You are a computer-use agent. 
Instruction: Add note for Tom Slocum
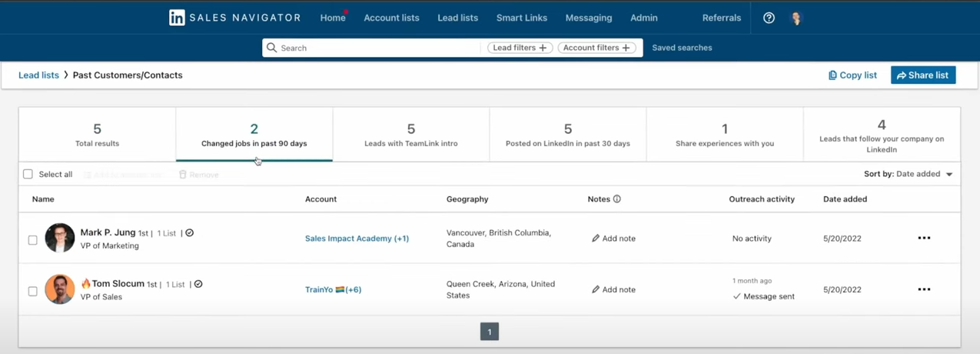pyautogui.click(x=613, y=289)
